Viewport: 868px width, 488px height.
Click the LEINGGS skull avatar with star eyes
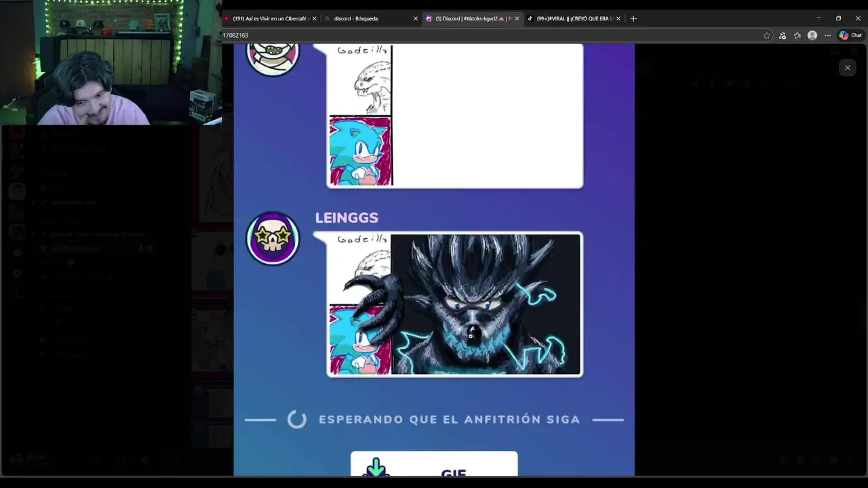273,238
